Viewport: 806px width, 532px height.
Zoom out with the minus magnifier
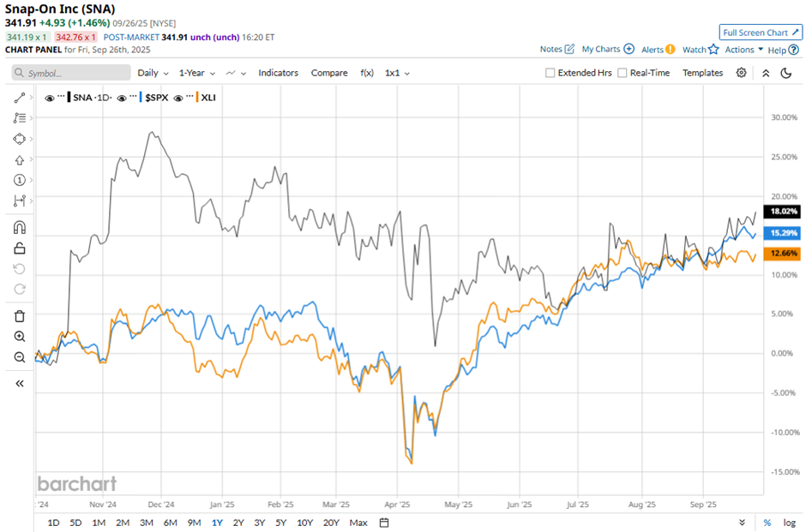(19, 357)
